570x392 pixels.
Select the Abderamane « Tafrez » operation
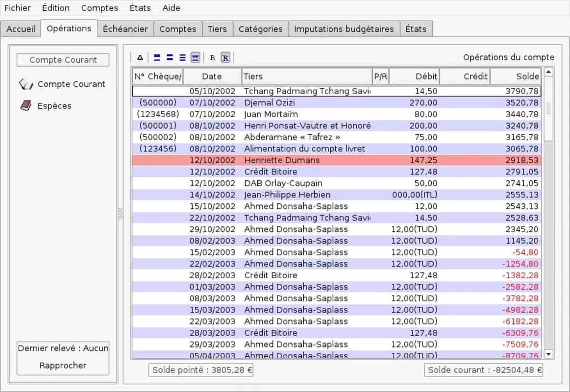[x=337, y=137]
